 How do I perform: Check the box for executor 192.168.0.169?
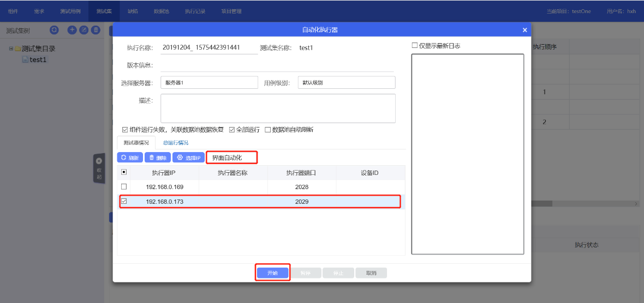pos(124,186)
